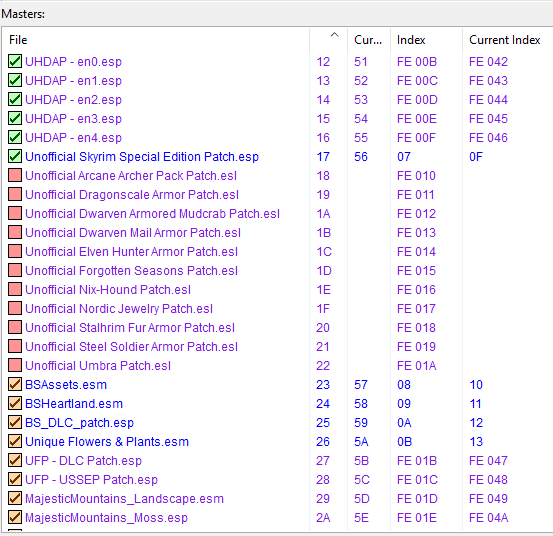The width and height of the screenshot is (553, 536).
Task: Select the Unofficial Nix-Hound Patch.esl filename
Action: pos(108,290)
